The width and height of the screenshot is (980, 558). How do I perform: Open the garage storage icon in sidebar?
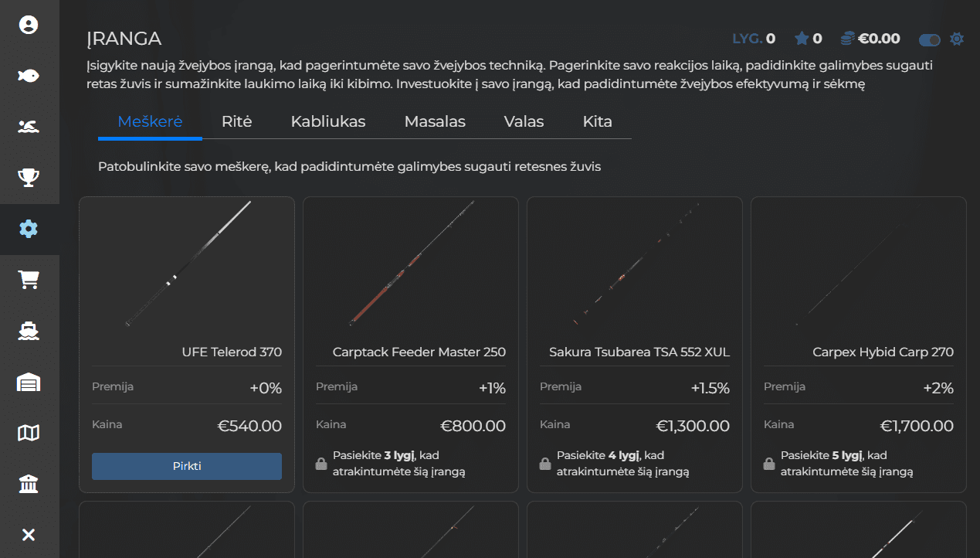29,382
